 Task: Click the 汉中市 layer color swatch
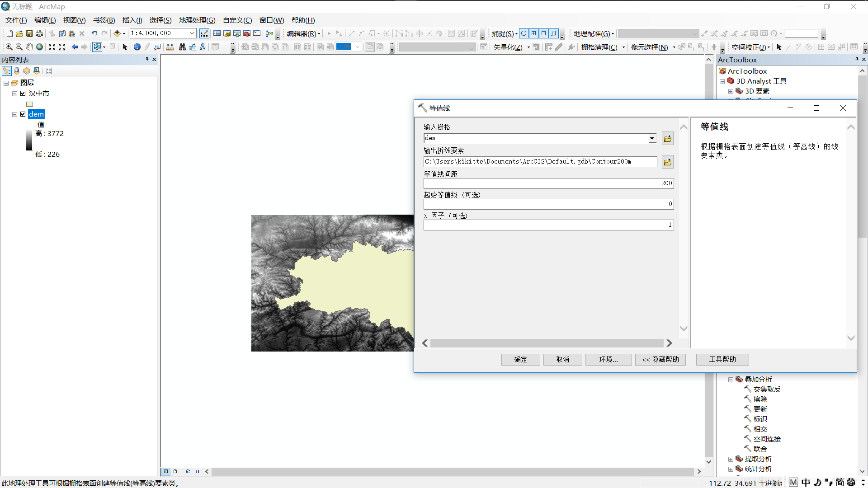(30, 104)
